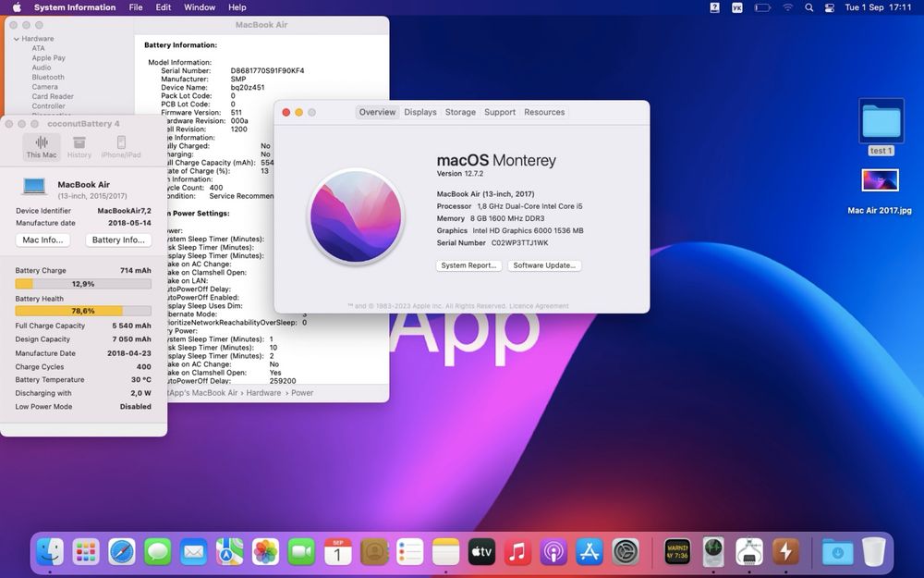
Task: Collapse the Hardware tree section
Action: 17,39
